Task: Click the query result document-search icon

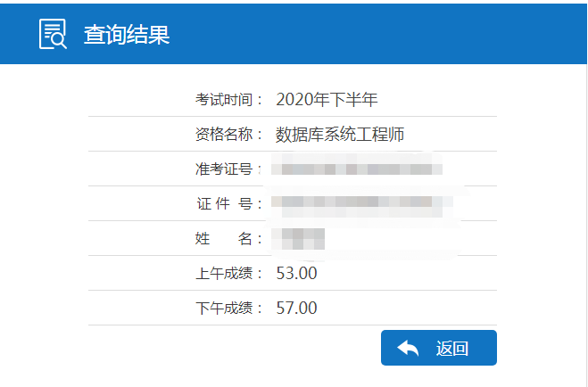Action: (53, 34)
